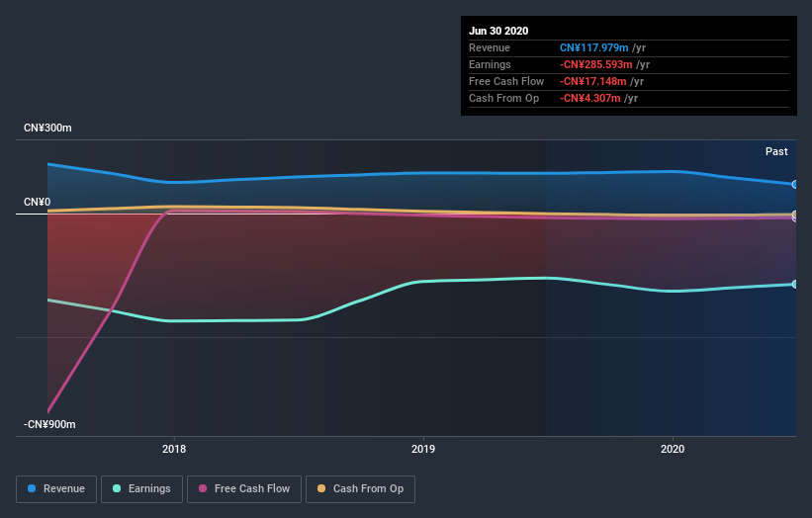
Task: Click the -CN¥900m y-axis label
Action: click(x=49, y=424)
